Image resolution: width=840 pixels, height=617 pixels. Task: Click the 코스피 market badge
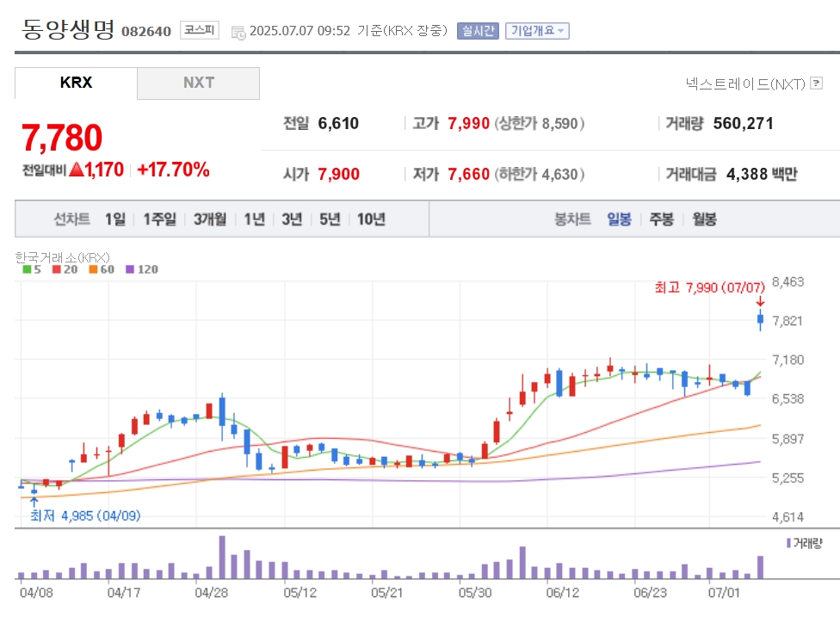pos(200,30)
